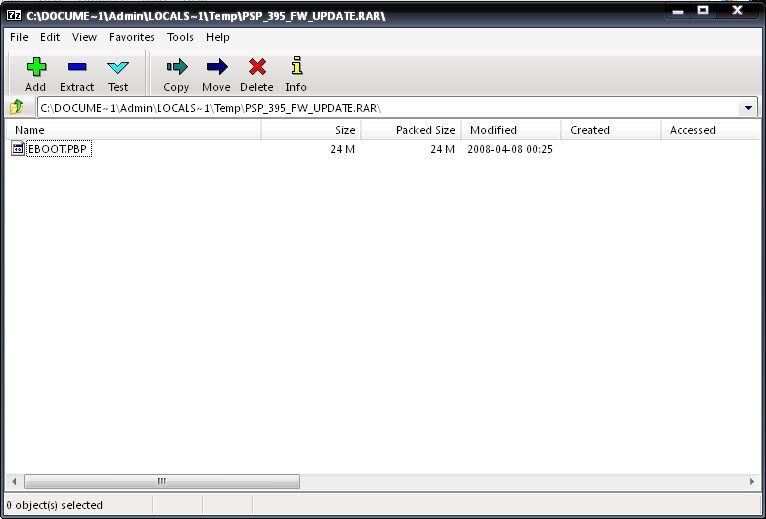Select the EBOOT.PBP file name
This screenshot has height=519, width=766.
pos(58,149)
